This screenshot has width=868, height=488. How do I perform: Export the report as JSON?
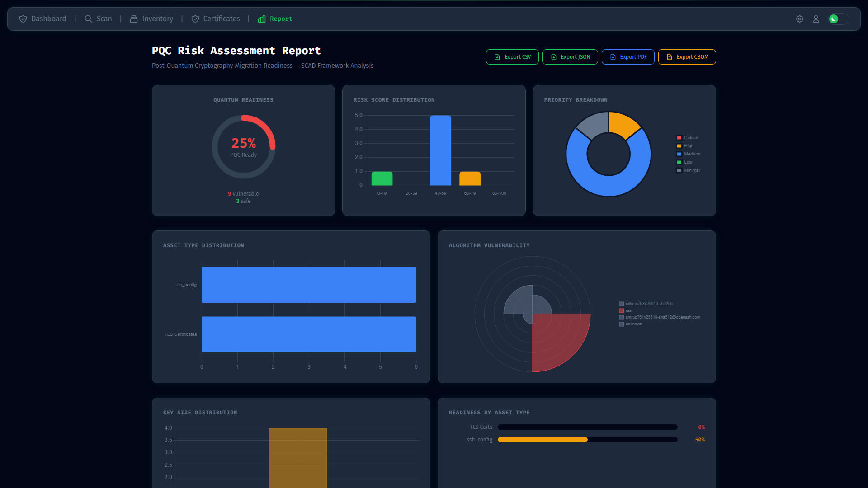pyautogui.click(x=570, y=57)
